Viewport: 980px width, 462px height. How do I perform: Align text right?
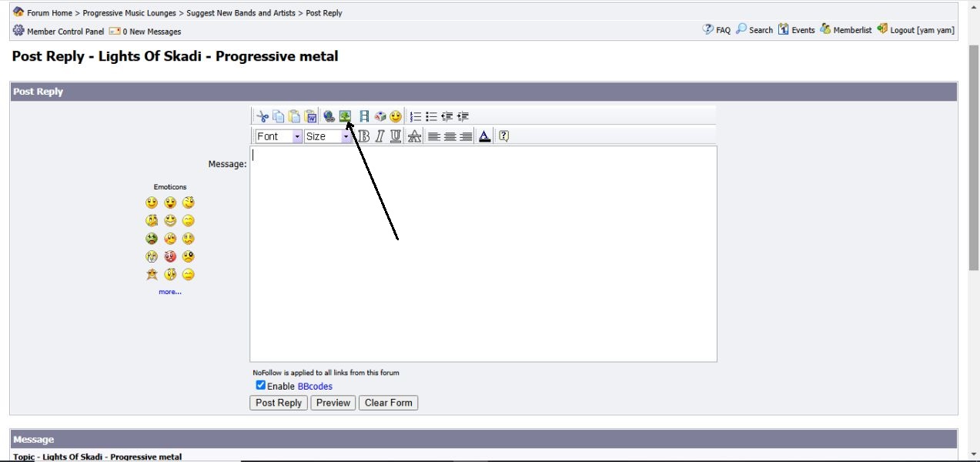(465, 136)
